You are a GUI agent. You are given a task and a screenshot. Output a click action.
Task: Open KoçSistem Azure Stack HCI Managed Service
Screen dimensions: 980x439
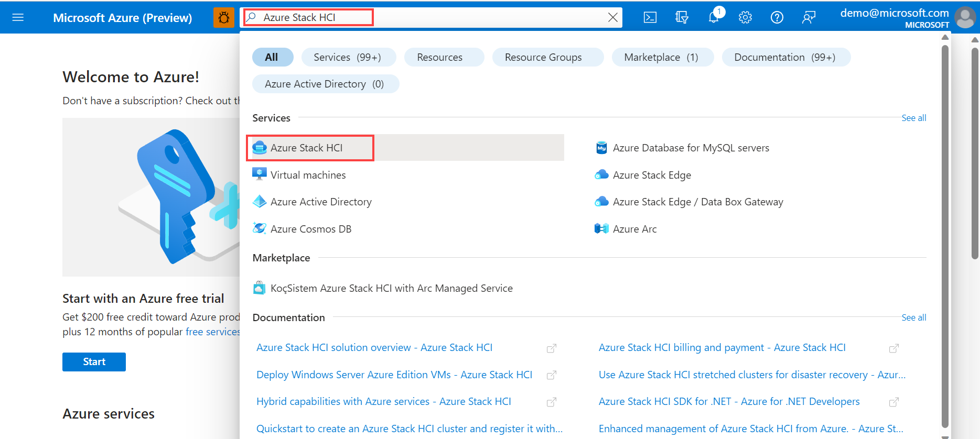click(392, 288)
